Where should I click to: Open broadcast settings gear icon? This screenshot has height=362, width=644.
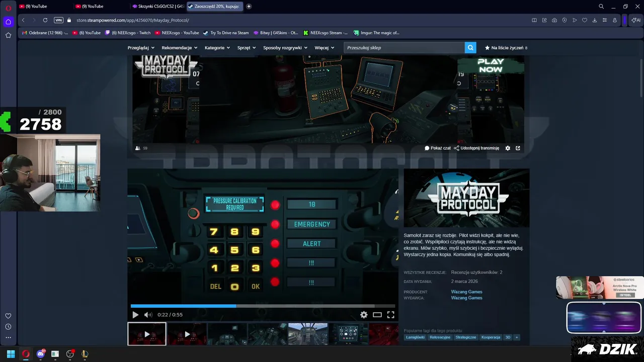pyautogui.click(x=508, y=148)
